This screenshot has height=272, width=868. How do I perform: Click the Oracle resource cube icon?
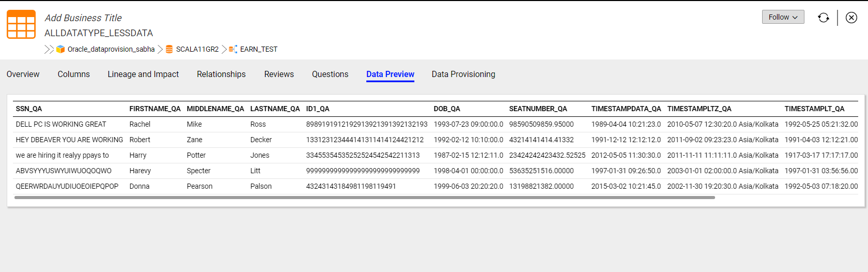pos(60,49)
